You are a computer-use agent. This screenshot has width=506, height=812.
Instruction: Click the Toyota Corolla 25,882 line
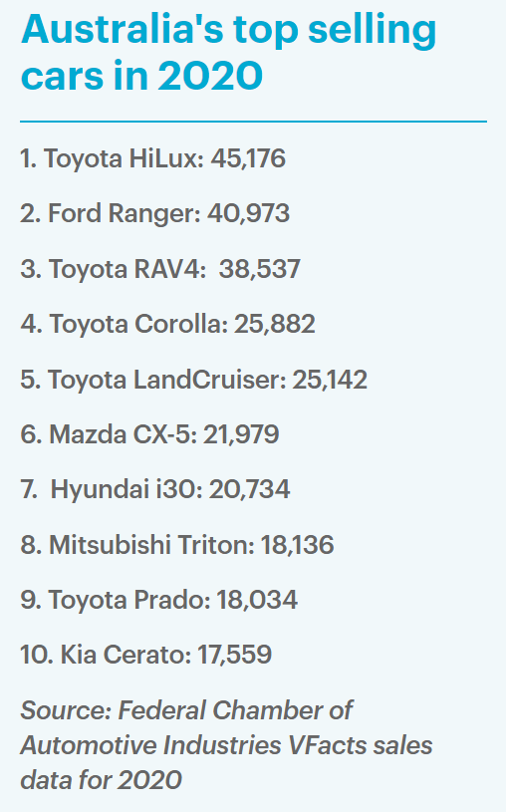coord(167,324)
